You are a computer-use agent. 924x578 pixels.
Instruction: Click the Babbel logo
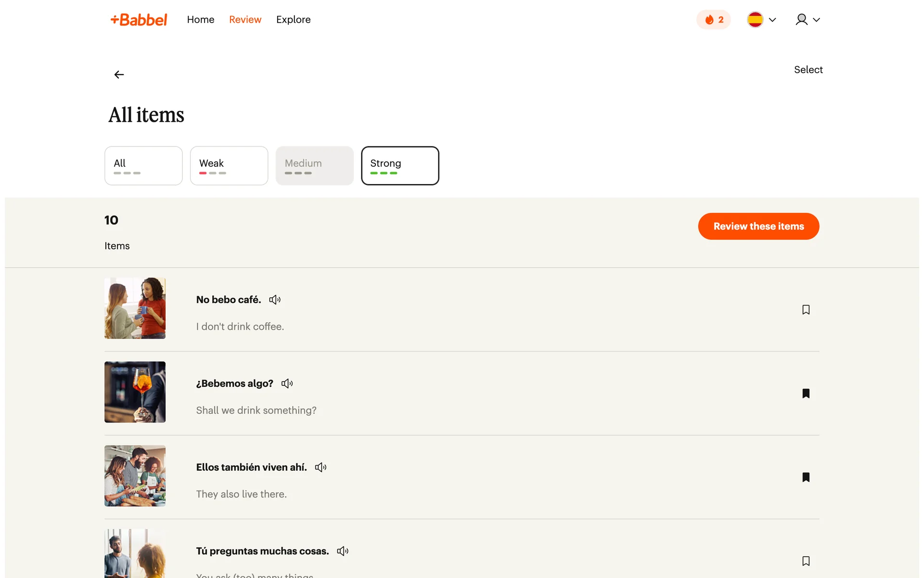click(139, 20)
